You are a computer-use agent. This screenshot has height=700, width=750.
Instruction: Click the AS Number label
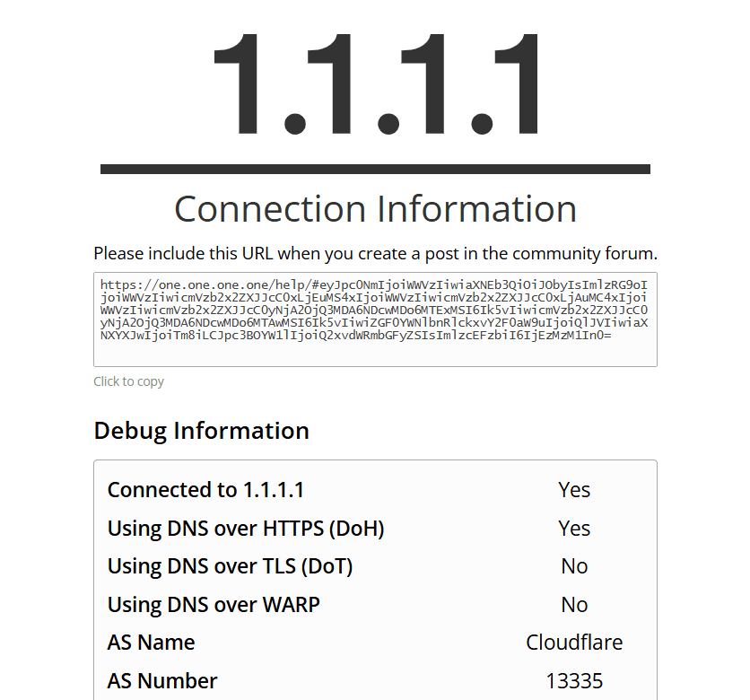pos(162,680)
